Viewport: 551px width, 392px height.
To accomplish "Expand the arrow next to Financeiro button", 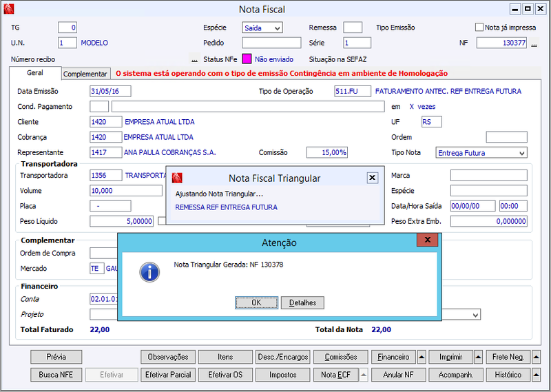I will click(x=422, y=357).
